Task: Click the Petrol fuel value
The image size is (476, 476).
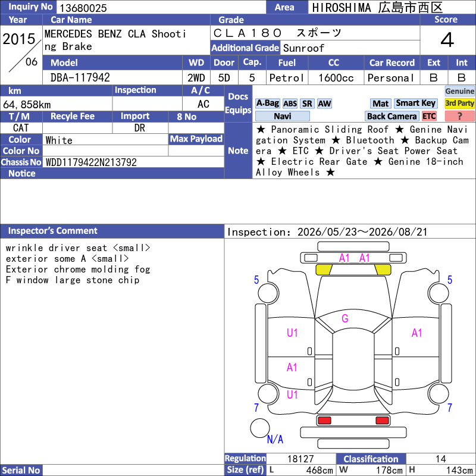Action: [x=287, y=78]
